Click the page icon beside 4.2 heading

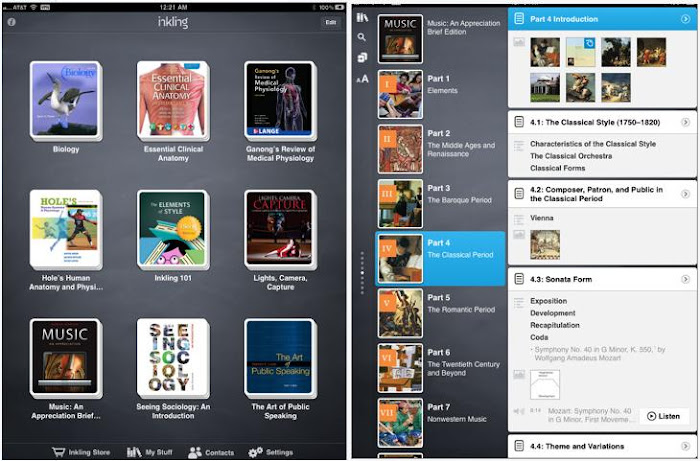pyautogui.click(x=519, y=194)
